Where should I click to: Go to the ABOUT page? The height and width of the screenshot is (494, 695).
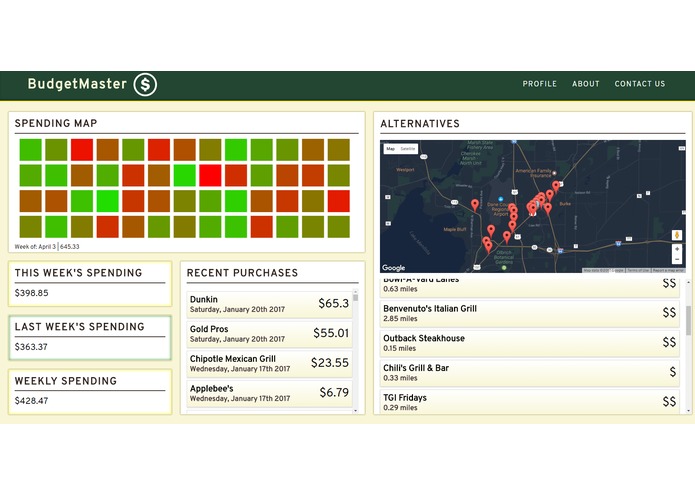pyautogui.click(x=586, y=84)
